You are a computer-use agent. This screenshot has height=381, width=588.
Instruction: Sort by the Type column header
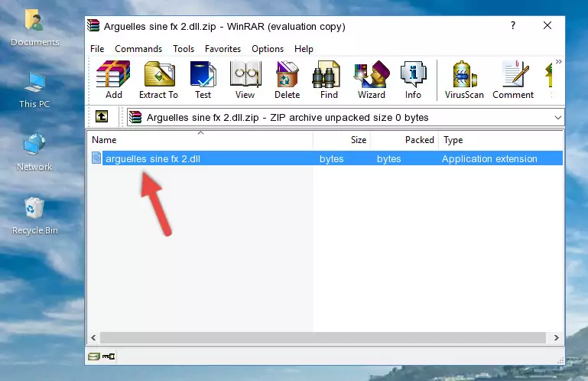(x=500, y=140)
